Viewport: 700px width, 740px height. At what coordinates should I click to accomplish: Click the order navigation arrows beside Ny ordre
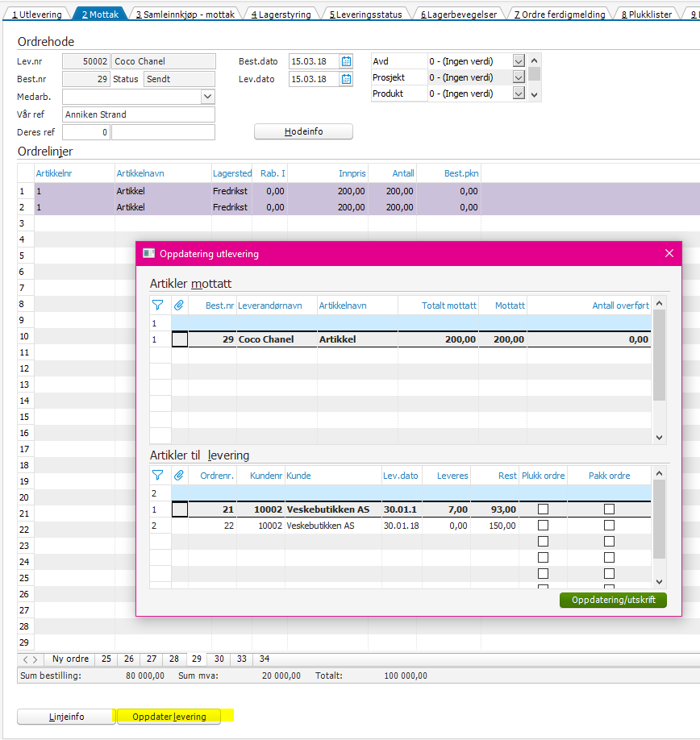coord(30,659)
